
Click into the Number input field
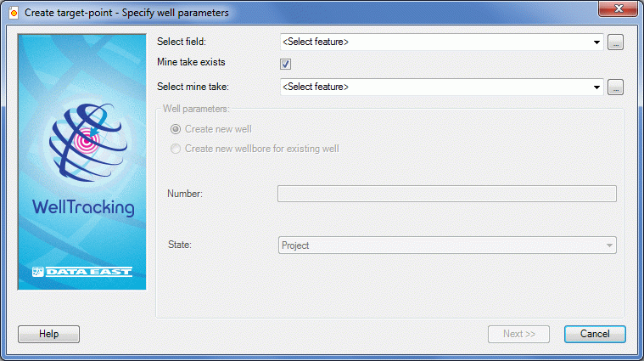(447, 194)
